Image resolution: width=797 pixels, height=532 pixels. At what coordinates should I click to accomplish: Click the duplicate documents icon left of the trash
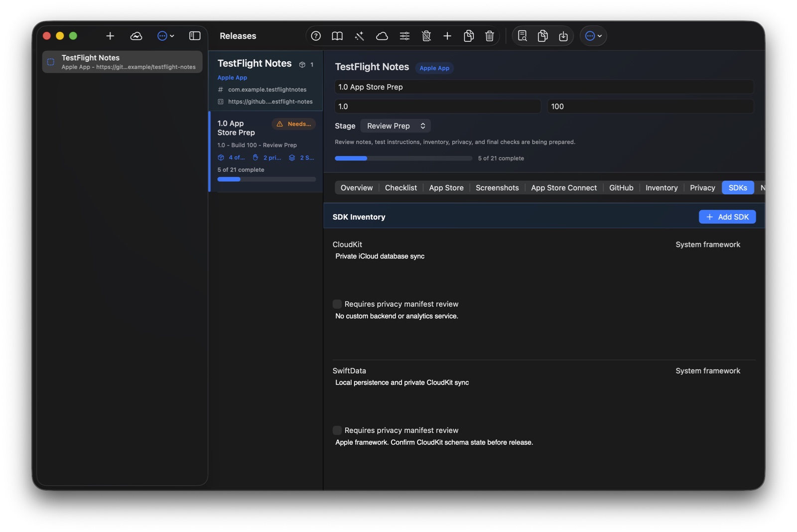tap(469, 36)
